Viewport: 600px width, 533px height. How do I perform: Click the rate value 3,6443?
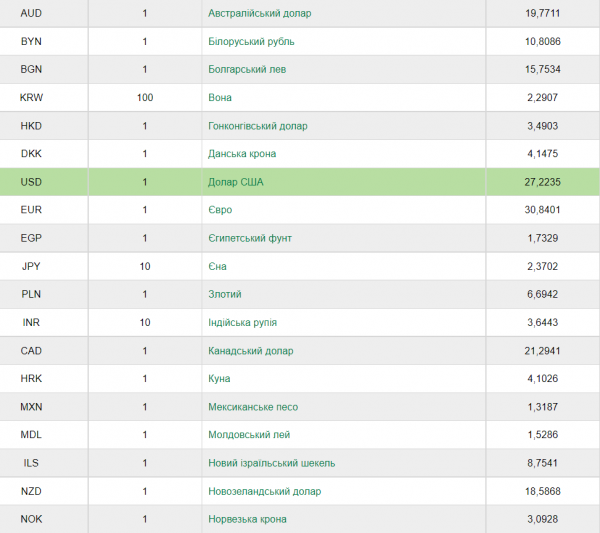coord(542,323)
